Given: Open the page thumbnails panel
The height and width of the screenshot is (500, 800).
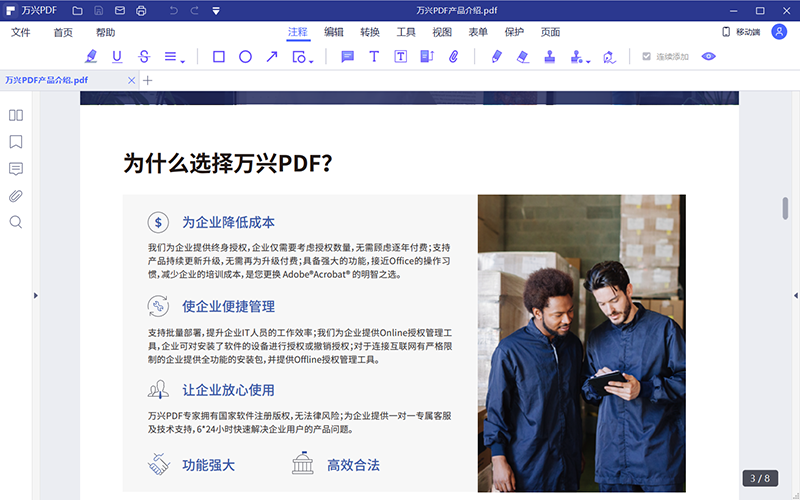Looking at the screenshot, I should [16, 115].
